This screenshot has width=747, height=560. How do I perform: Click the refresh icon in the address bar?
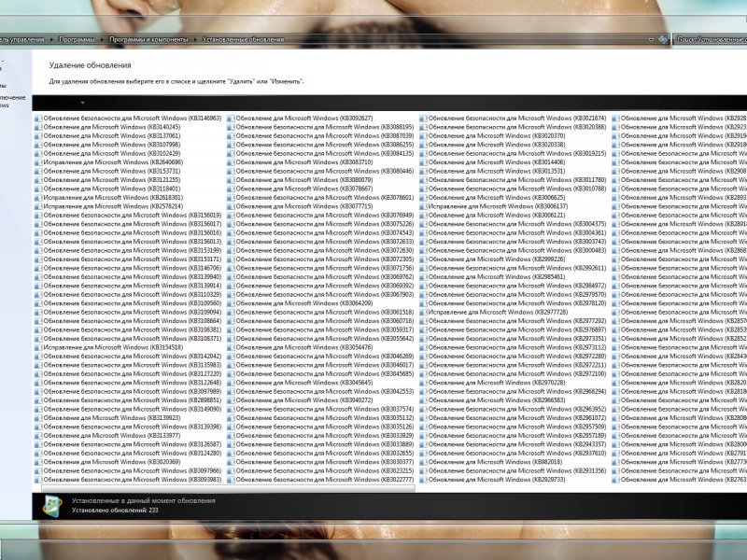click(x=663, y=39)
